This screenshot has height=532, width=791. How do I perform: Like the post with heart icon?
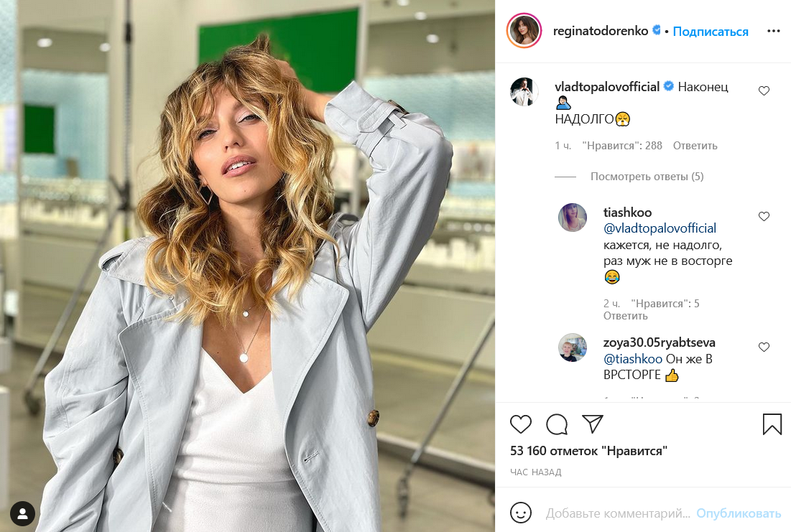pos(520,424)
